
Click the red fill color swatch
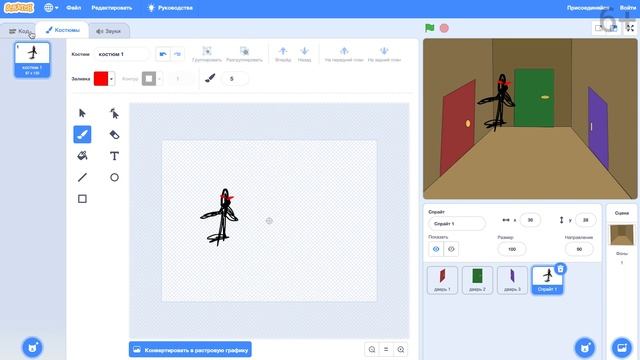[101, 79]
